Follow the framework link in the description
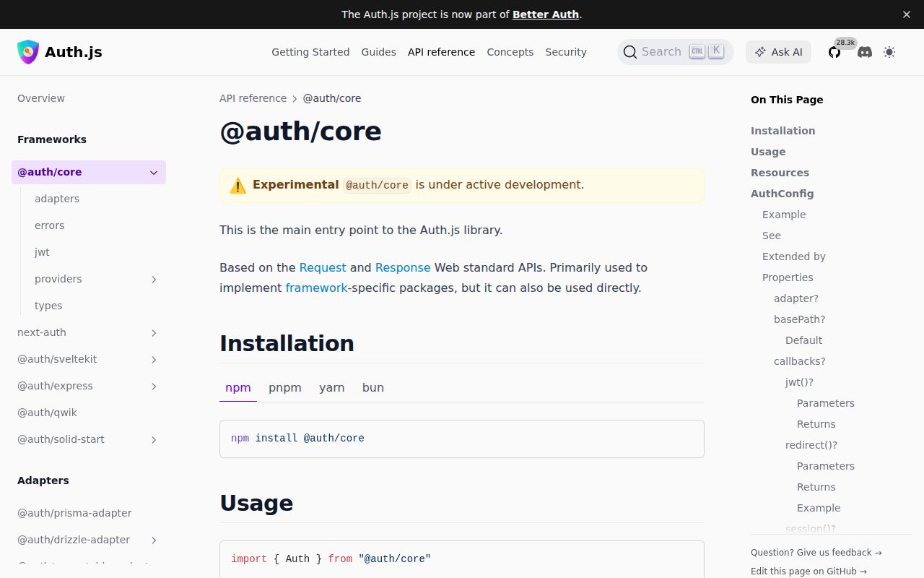Image resolution: width=924 pixels, height=578 pixels. (x=317, y=288)
